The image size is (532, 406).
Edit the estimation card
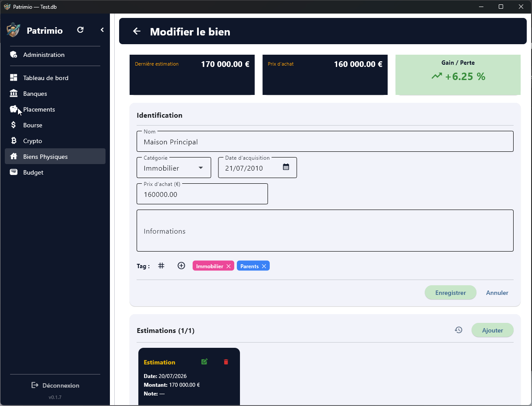click(204, 362)
